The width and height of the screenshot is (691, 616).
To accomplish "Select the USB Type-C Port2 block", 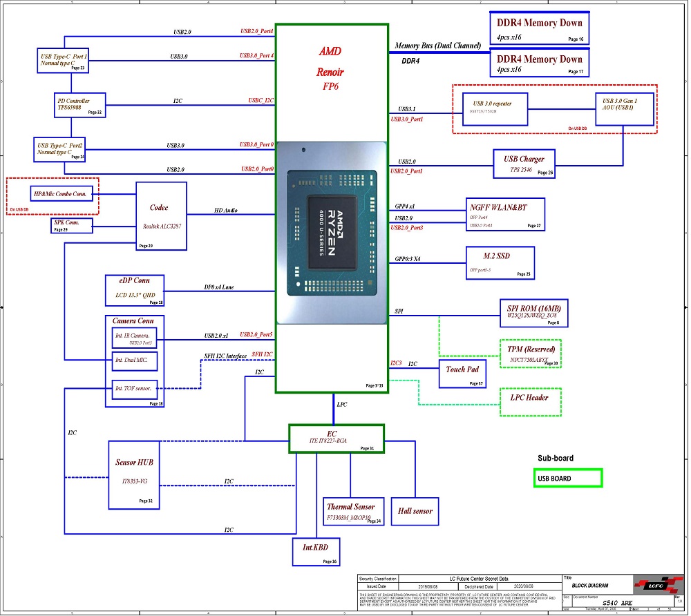I will coord(59,150).
